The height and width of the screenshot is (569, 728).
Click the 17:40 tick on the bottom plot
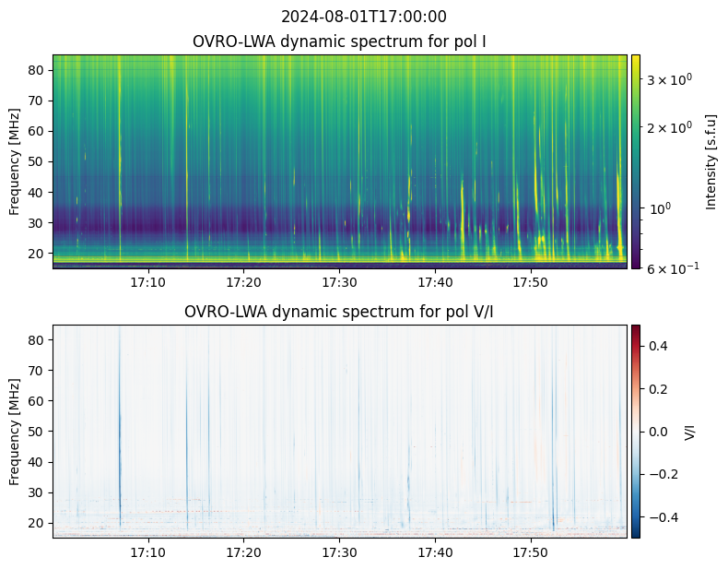[x=434, y=552]
